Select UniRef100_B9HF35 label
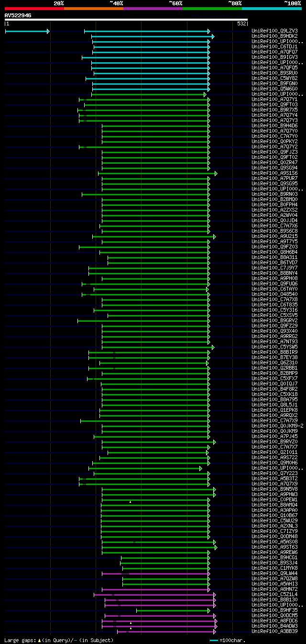 click(274, 610)
